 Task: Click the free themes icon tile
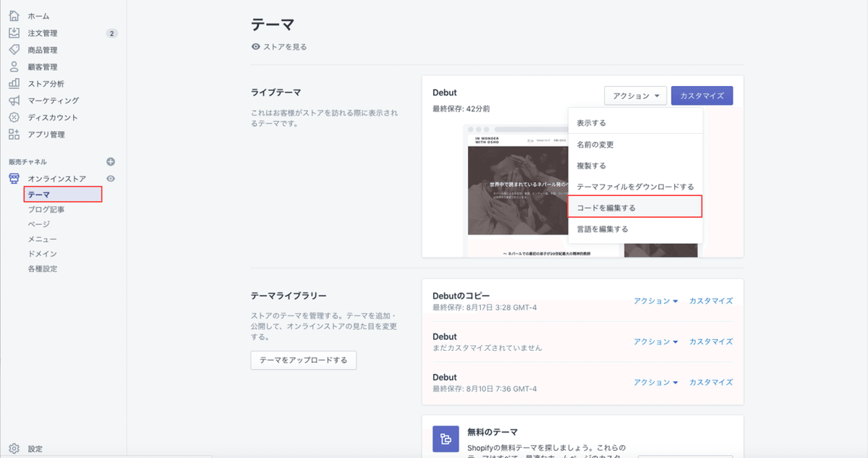446,438
